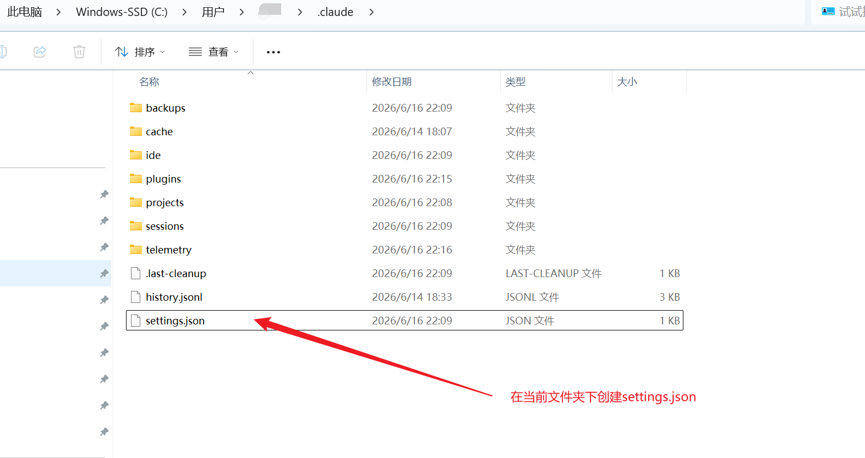Click the LAST-CLEANUP 文件 type cell

[x=553, y=273]
